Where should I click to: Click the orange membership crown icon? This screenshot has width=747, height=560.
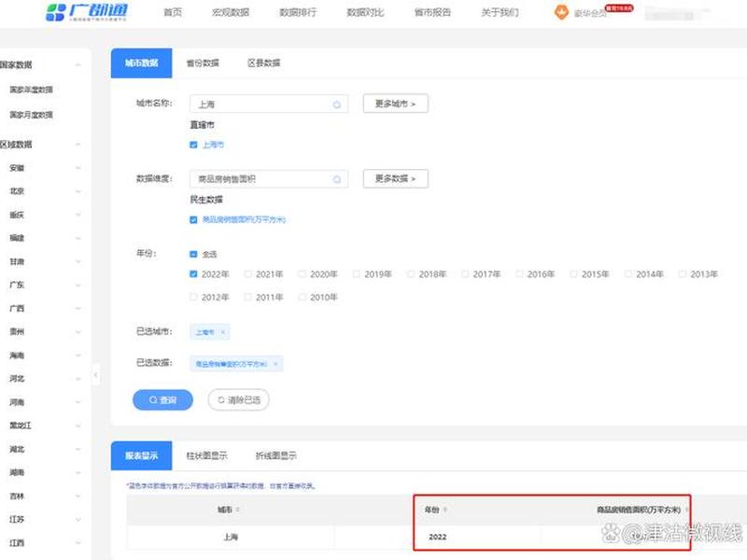coord(561,12)
